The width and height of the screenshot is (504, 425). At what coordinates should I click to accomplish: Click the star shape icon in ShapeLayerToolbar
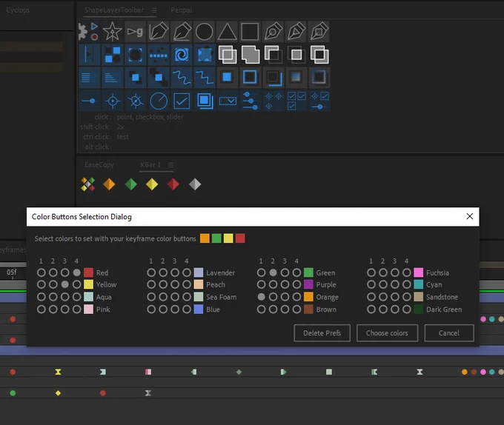(x=112, y=31)
